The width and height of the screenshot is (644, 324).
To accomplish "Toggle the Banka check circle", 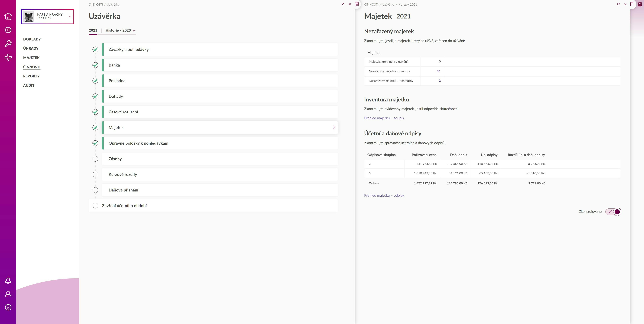I will (x=95, y=65).
